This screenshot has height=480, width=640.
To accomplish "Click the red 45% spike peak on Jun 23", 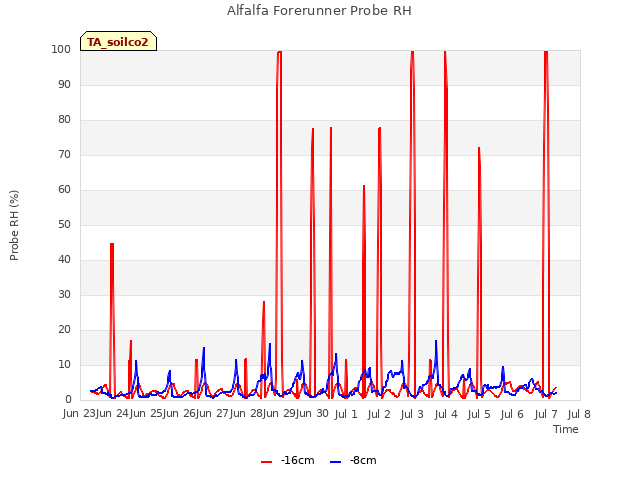I will pos(112,244).
